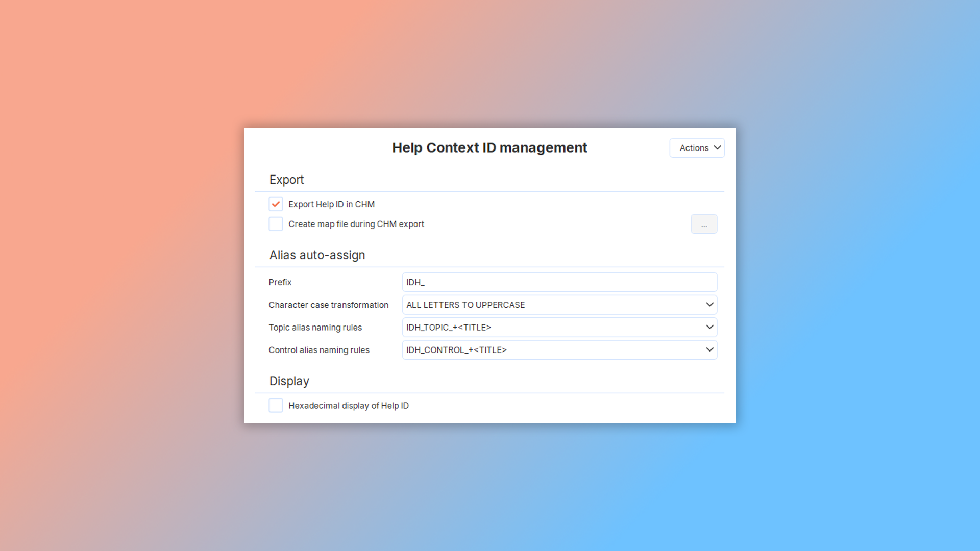Click the Create map file label text

coord(356,224)
